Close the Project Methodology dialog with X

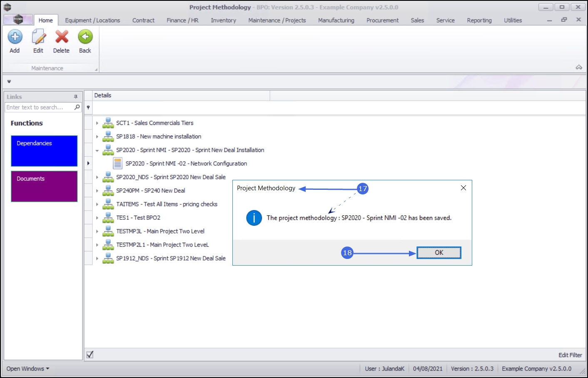click(463, 188)
